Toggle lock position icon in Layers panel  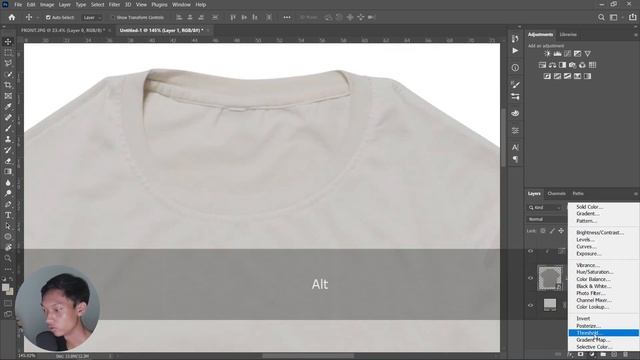(x=561, y=231)
